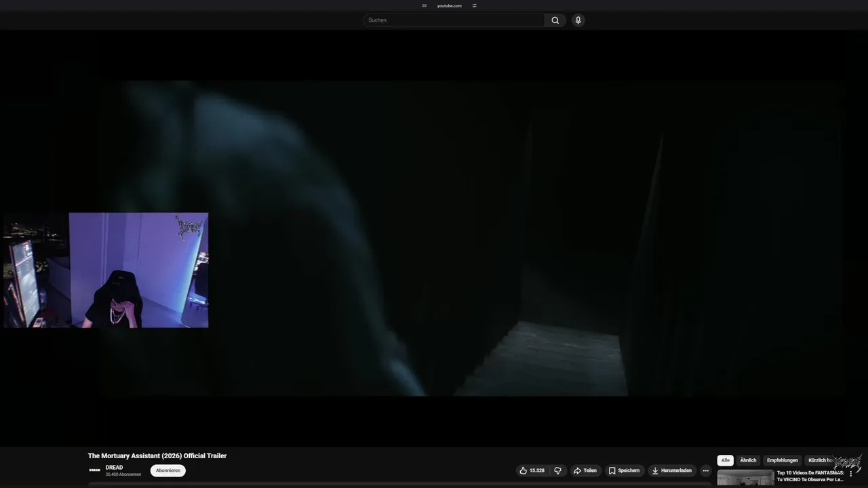The image size is (868, 488).
Task: Open the DREAD channel avatar
Action: (95, 470)
